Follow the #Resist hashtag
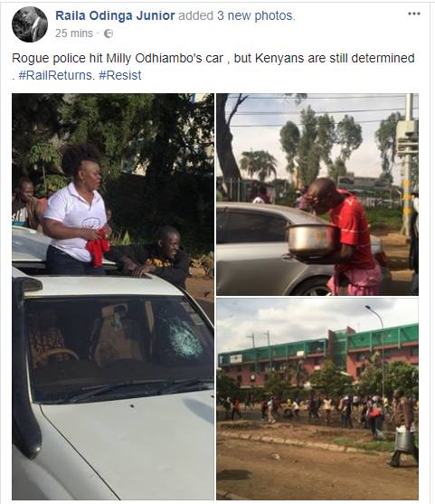 [120, 75]
